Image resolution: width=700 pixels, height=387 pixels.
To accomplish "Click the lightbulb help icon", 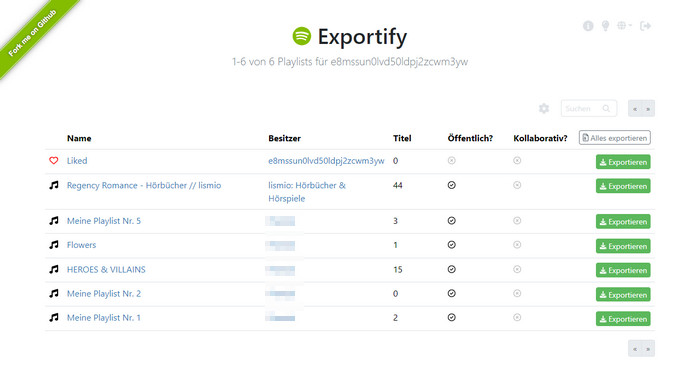I will (x=605, y=26).
